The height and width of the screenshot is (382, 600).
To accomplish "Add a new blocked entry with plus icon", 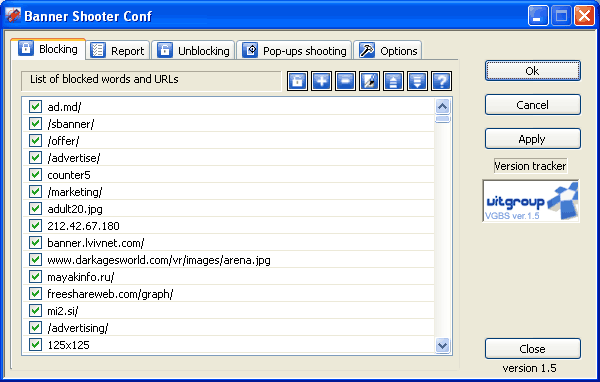I will point(321,81).
